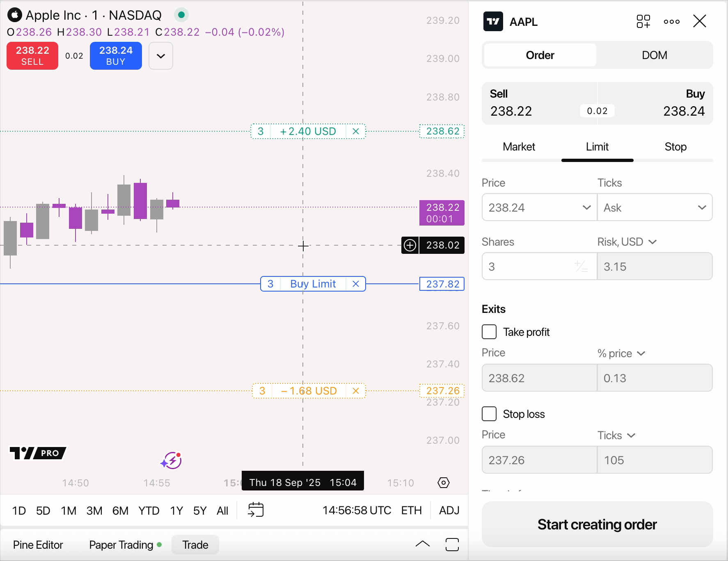Viewport: 728px width, 561px height.
Task: Select the Stop order type tab
Action: (x=675, y=147)
